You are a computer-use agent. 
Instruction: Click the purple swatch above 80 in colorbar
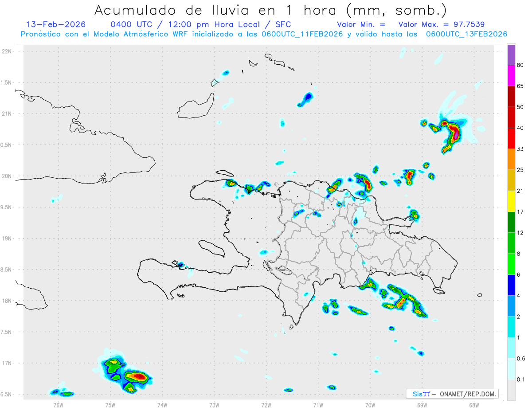511,55
